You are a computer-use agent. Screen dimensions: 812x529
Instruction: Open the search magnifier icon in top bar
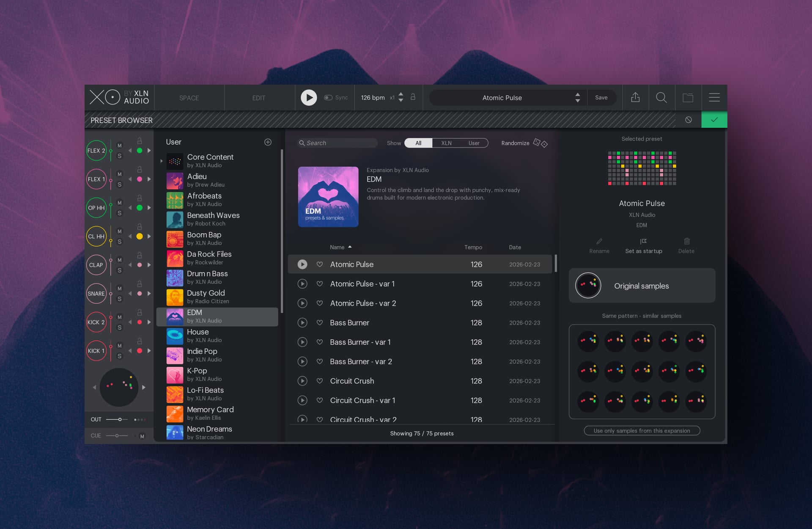coord(661,97)
